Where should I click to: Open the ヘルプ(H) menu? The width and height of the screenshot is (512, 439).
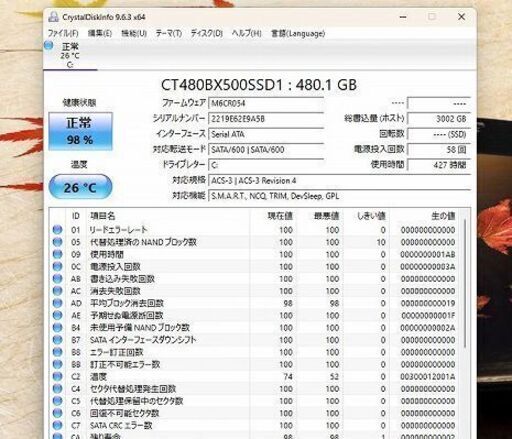pyautogui.click(x=247, y=34)
